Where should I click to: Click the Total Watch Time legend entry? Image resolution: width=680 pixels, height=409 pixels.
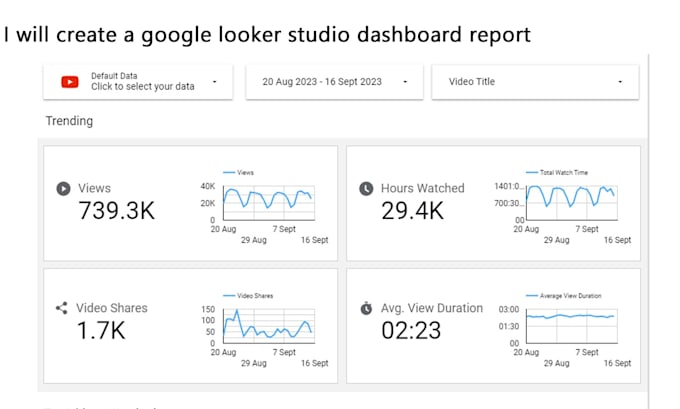pos(557,173)
